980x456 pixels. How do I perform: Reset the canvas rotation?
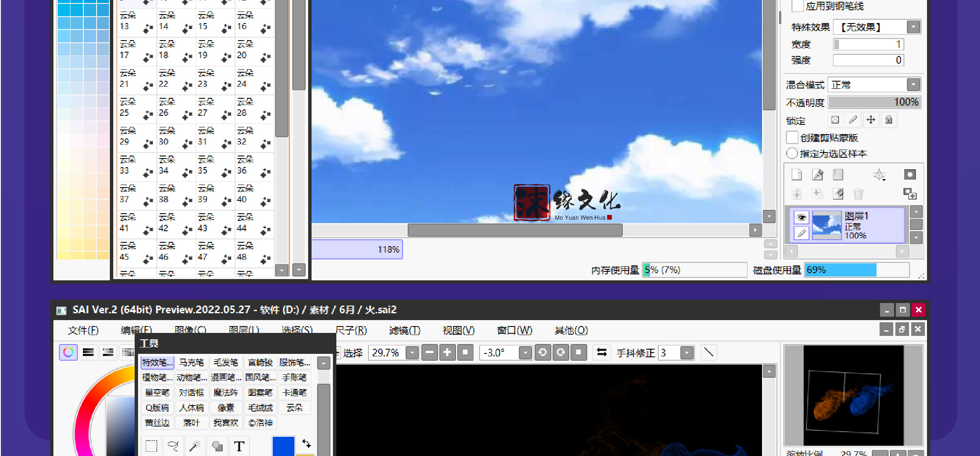(579, 353)
